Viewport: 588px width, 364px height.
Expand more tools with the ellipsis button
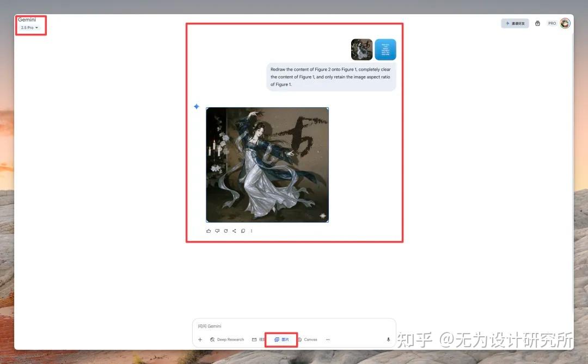[x=328, y=340]
